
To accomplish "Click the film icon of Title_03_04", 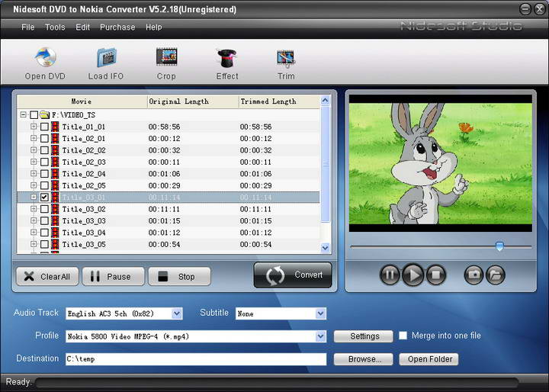I will pyautogui.click(x=55, y=233).
